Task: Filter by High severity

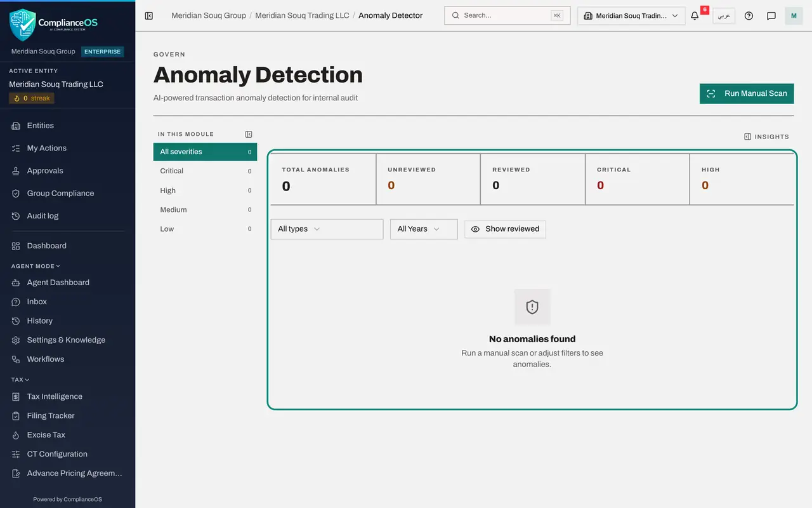Action: [205, 190]
